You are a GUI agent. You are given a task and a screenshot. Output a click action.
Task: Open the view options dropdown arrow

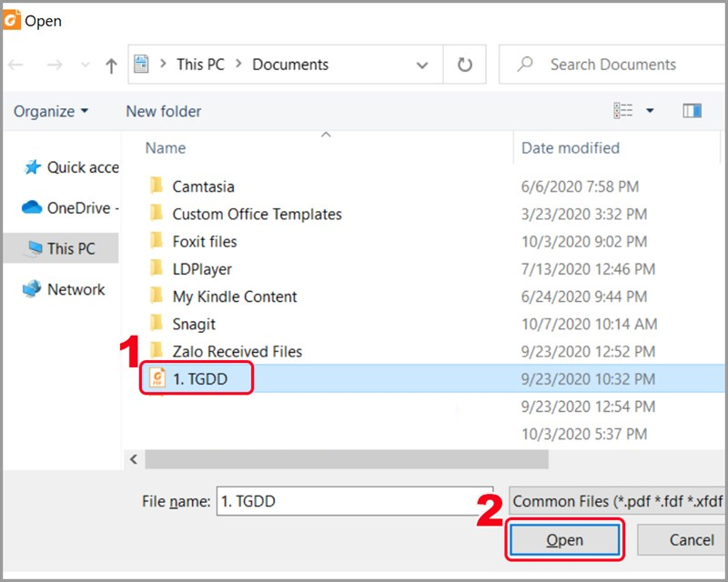(650, 111)
